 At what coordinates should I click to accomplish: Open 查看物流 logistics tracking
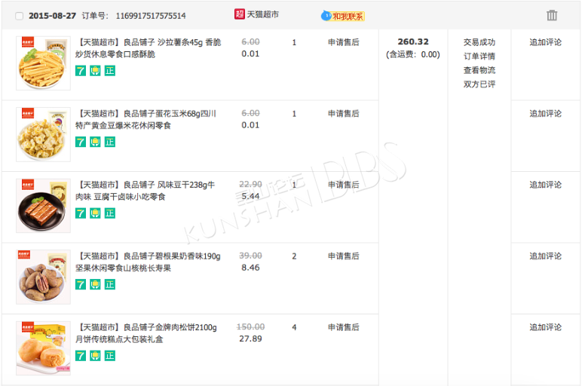(x=479, y=70)
